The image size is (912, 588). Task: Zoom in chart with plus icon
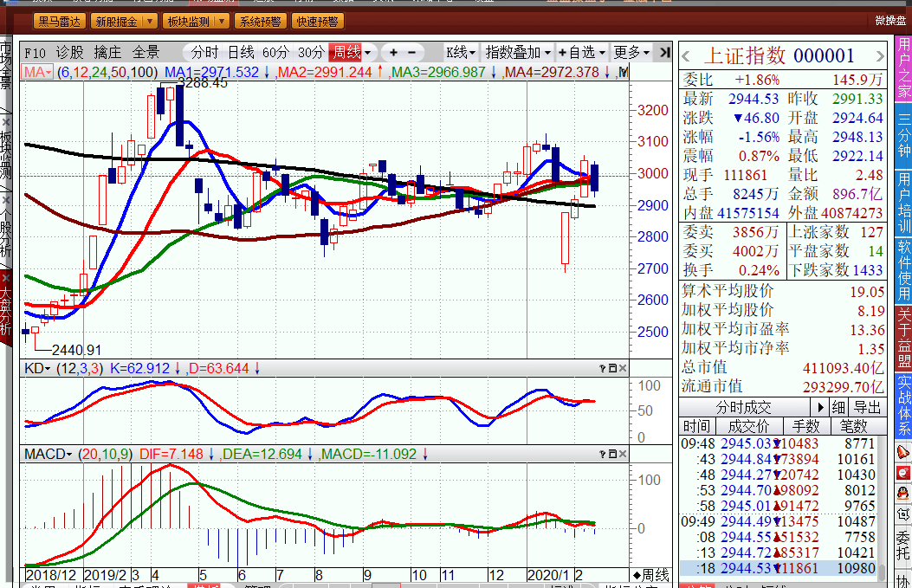pos(394,53)
